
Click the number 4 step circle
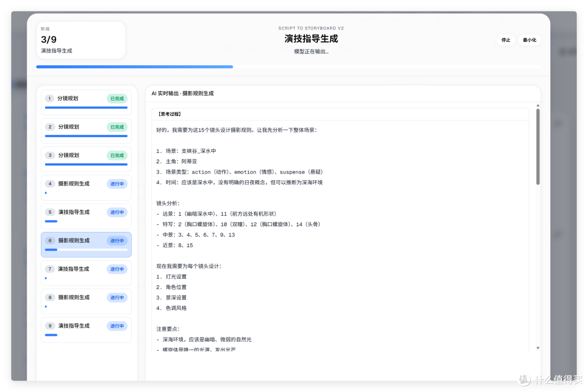[x=50, y=184]
